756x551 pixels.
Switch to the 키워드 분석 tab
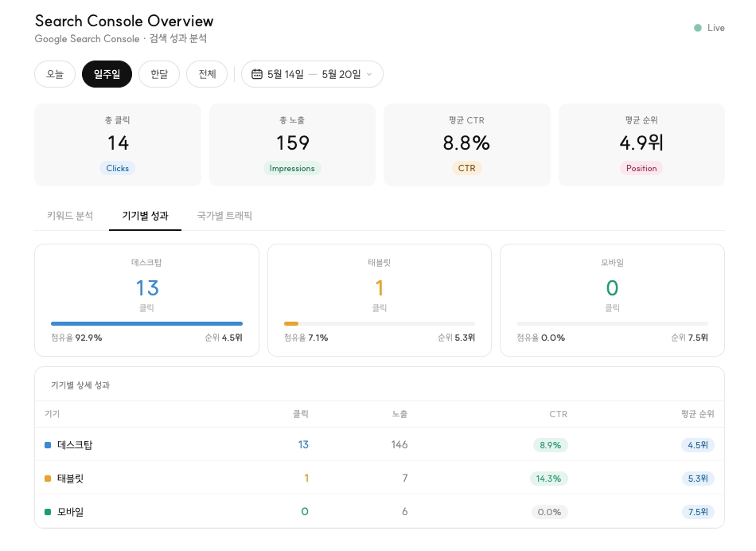70,216
